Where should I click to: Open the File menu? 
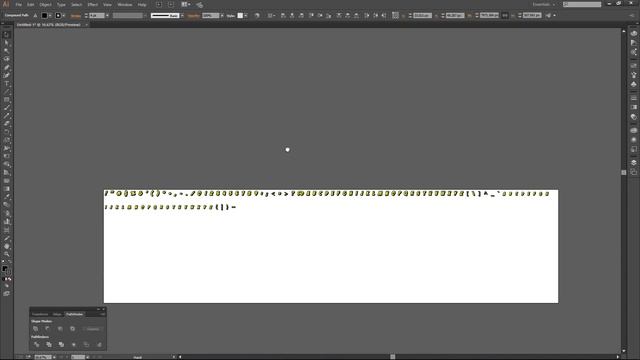coord(18,4)
